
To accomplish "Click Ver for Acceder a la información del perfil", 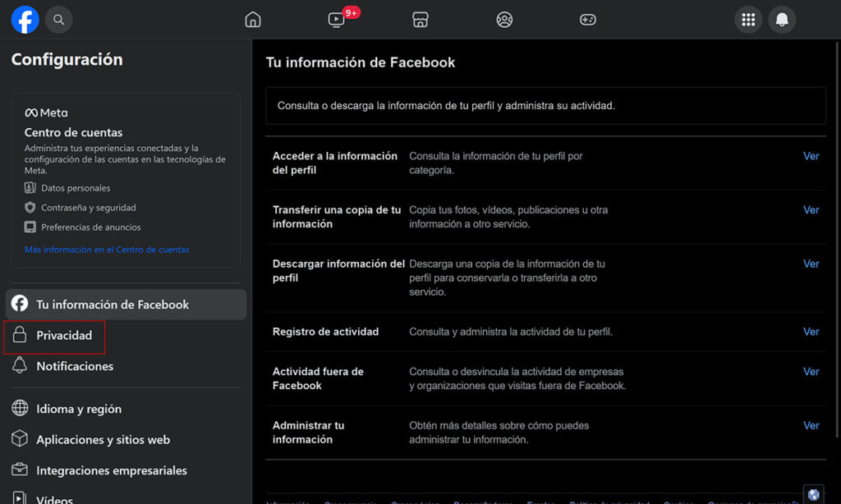I will point(811,156).
